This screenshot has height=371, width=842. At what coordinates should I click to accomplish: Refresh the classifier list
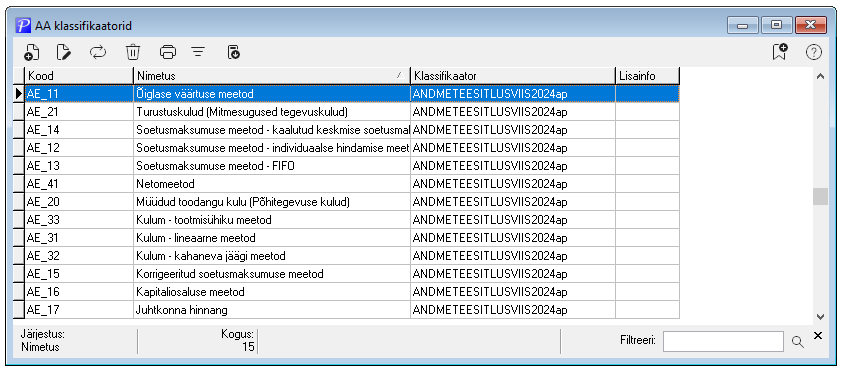click(98, 52)
